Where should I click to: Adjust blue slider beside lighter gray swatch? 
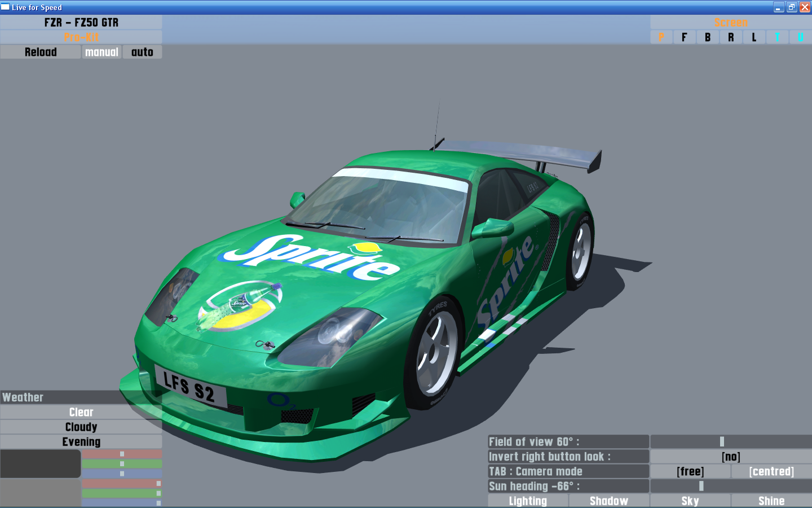coord(122,502)
